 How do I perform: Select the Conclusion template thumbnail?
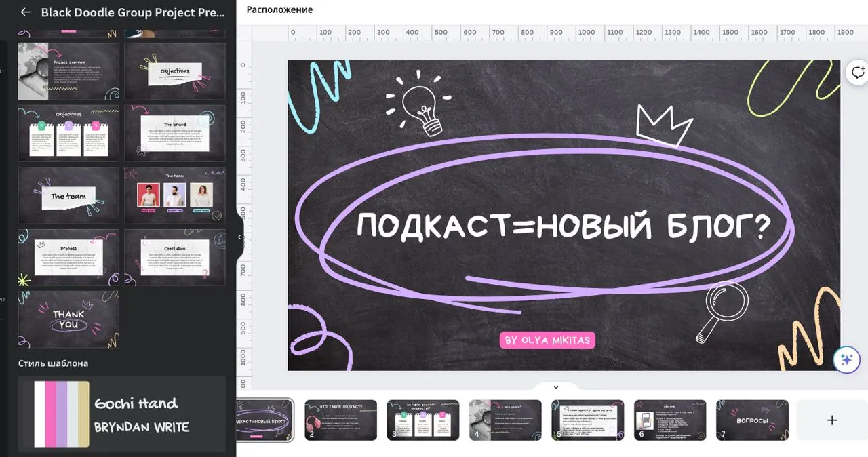coord(175,258)
